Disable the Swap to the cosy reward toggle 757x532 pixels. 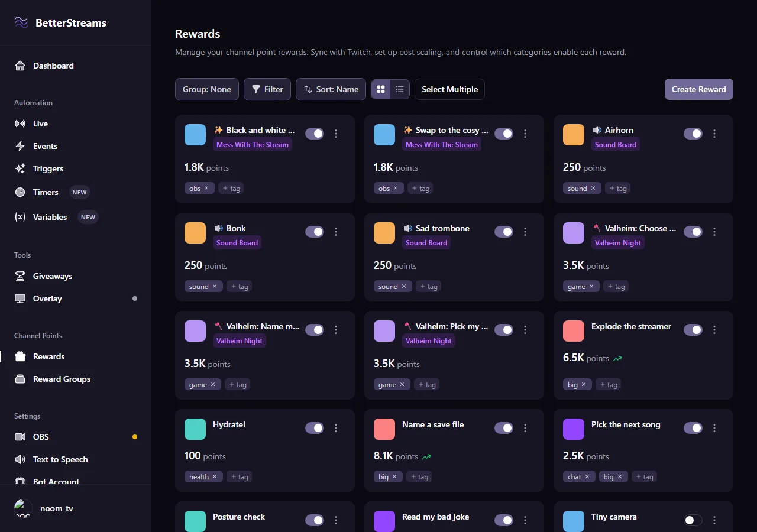click(504, 134)
